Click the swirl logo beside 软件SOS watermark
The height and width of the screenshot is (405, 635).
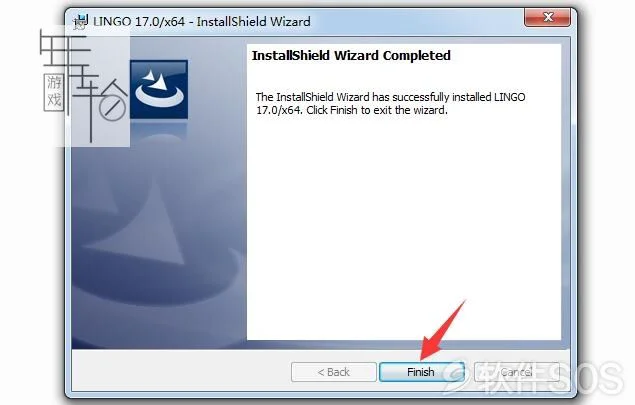454,377
